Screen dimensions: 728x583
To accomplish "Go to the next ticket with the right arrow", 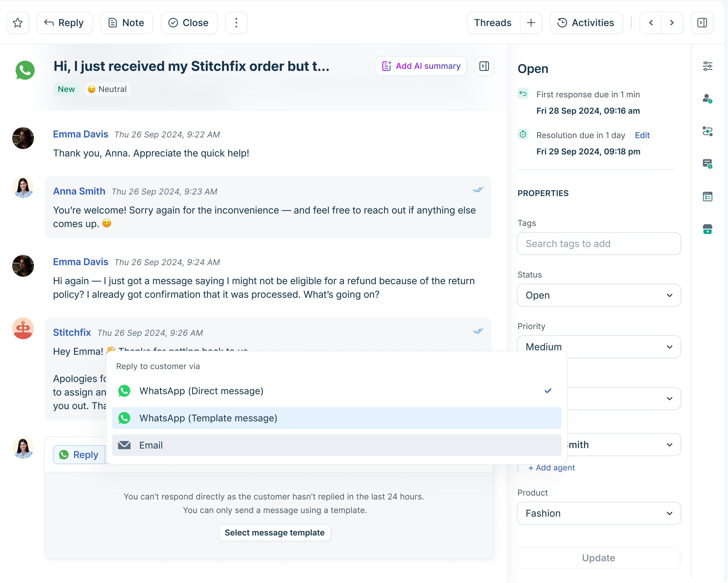I will 672,23.
